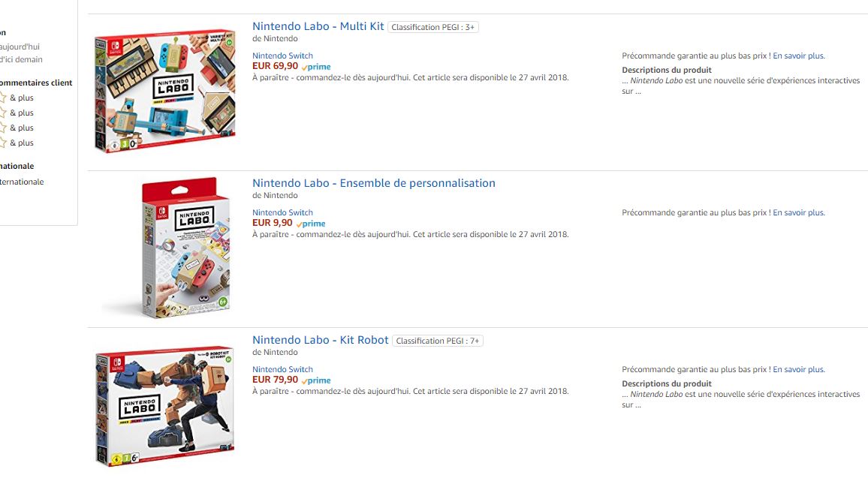Click En savoir plus for Multi Kit
Viewport: 868px width, 478px height.
799,56
